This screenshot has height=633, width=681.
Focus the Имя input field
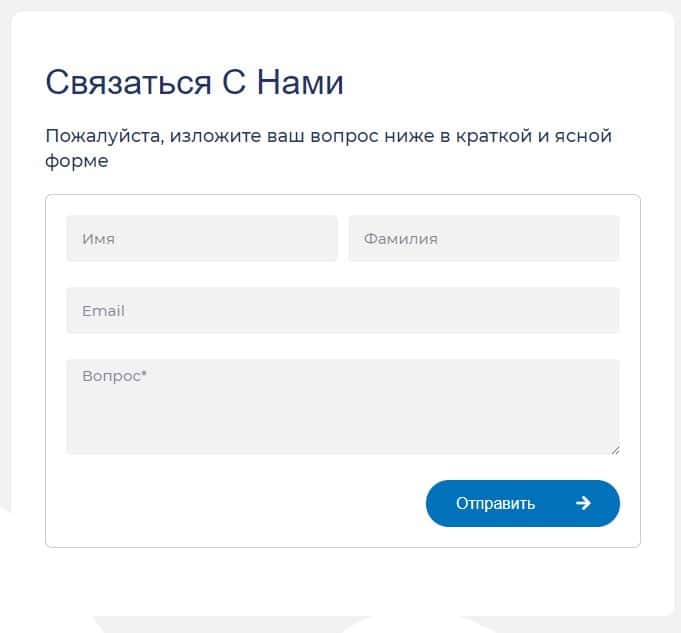click(x=202, y=239)
